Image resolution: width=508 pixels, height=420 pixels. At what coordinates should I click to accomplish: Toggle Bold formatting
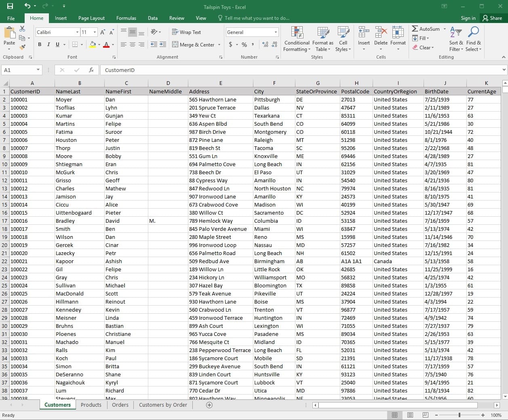click(40, 44)
